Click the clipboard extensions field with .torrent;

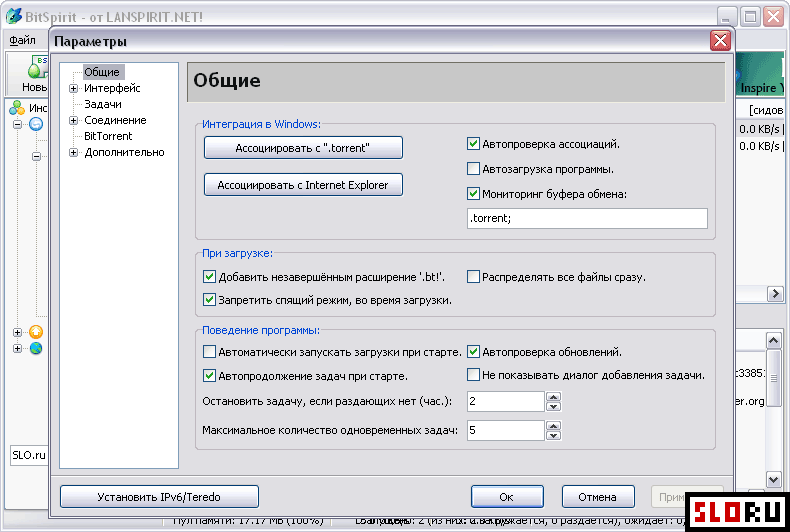(587, 218)
